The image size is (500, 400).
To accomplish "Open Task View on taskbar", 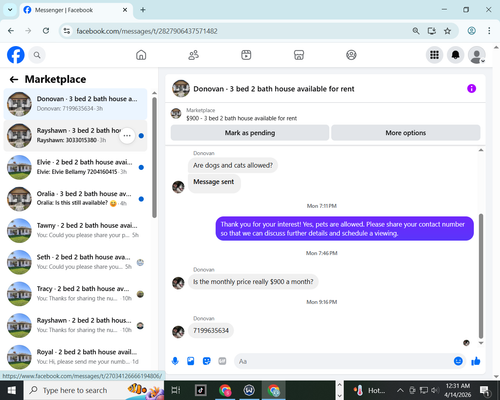I will [176, 390].
